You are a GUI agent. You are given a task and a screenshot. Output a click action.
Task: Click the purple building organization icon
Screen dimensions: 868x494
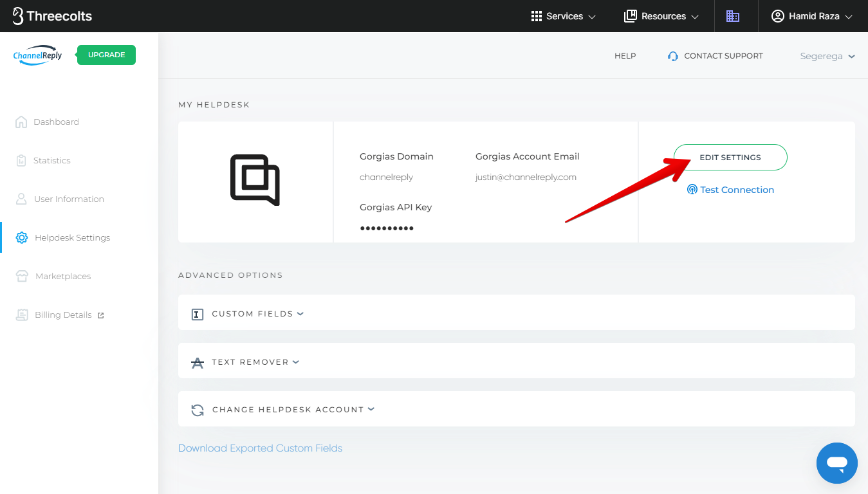click(733, 16)
